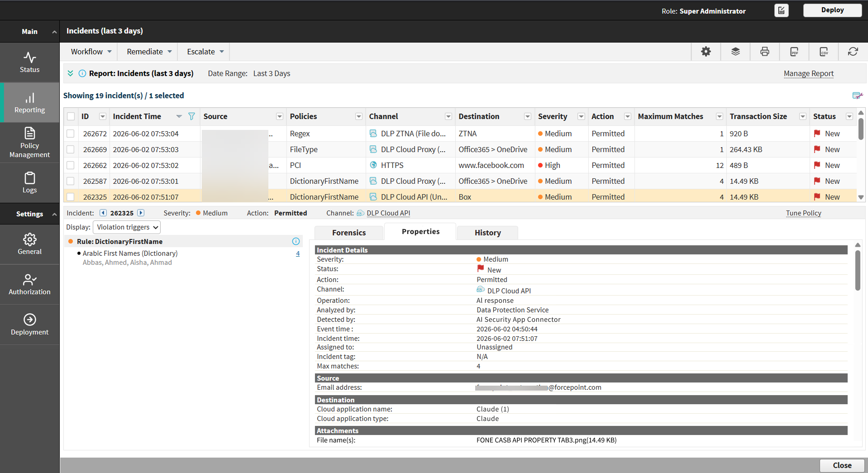This screenshot has height=473, width=868.
Task: Refresh the incidents list
Action: tap(853, 52)
